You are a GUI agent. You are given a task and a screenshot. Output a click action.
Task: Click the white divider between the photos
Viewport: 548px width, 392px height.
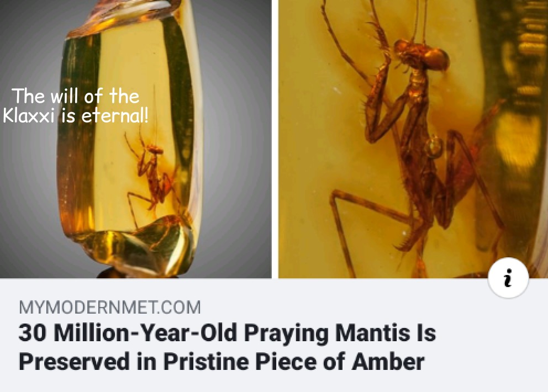pyautogui.click(x=275, y=139)
